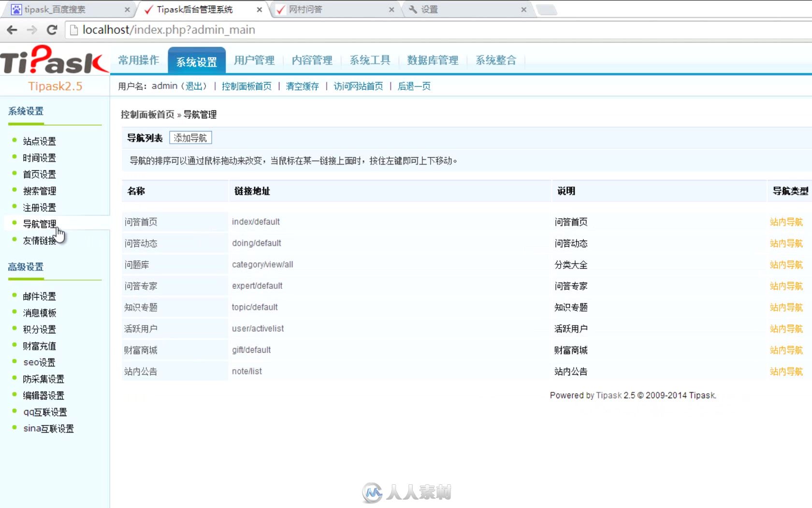Click the 添加导航 button
This screenshot has height=508, width=812.
(190, 138)
